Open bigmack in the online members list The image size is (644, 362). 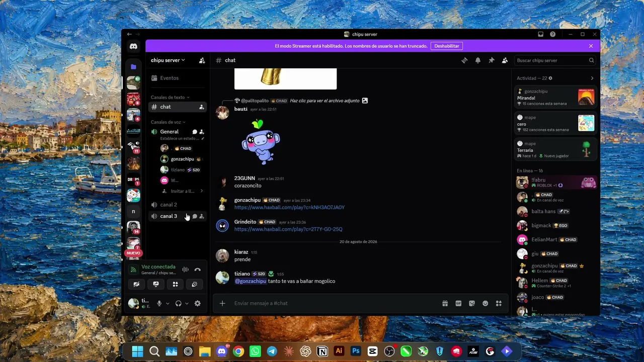[x=556, y=226]
